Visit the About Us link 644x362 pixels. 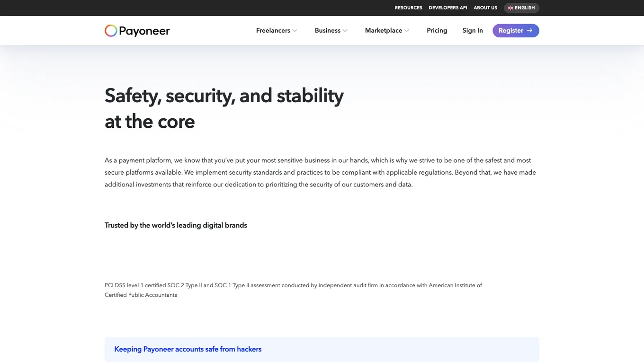tap(485, 8)
